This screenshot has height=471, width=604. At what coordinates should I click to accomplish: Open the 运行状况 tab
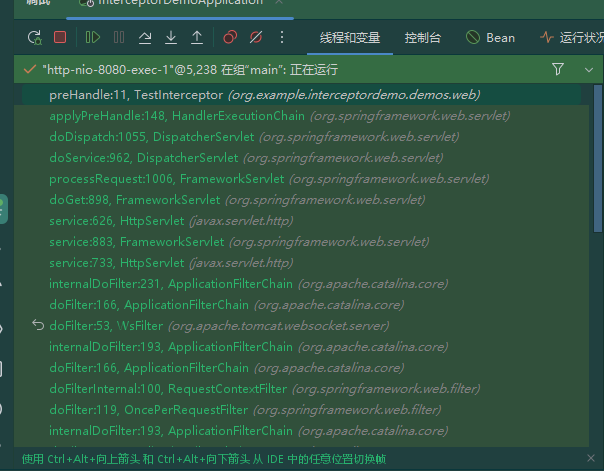point(572,38)
